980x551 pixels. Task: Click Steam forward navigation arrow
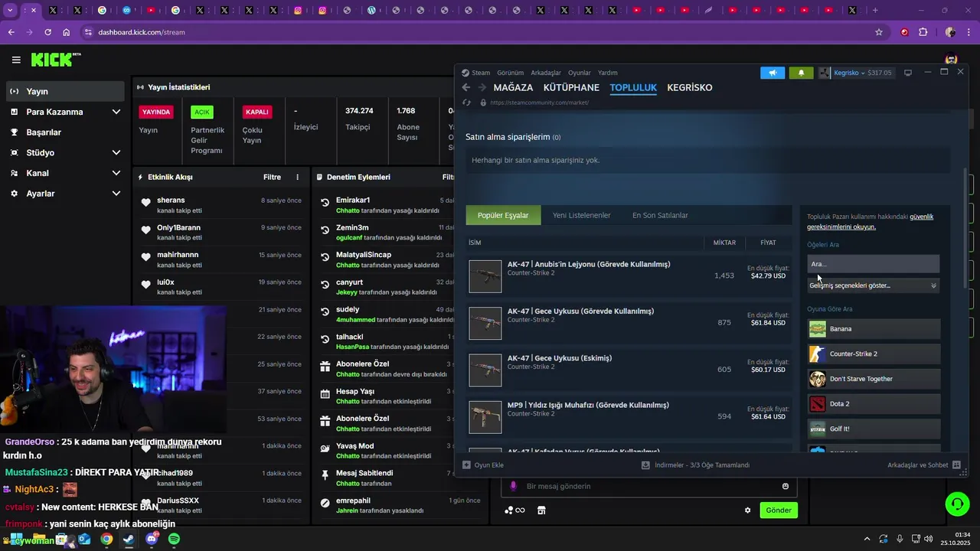click(x=482, y=87)
